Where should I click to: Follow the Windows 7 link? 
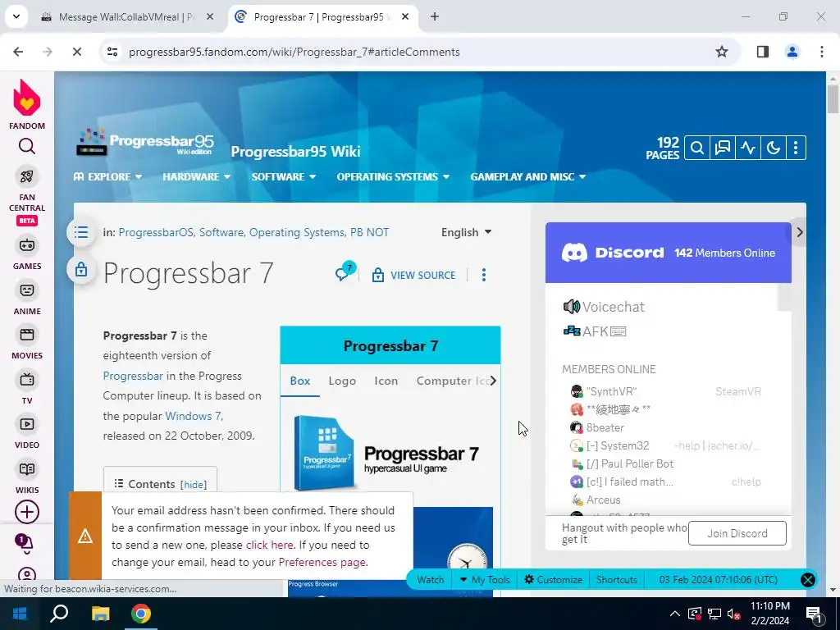point(193,416)
